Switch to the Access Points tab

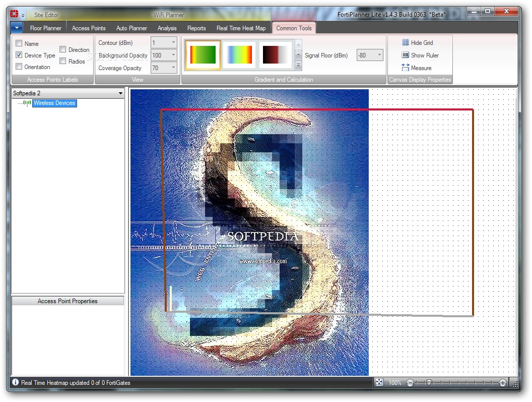[x=89, y=28]
